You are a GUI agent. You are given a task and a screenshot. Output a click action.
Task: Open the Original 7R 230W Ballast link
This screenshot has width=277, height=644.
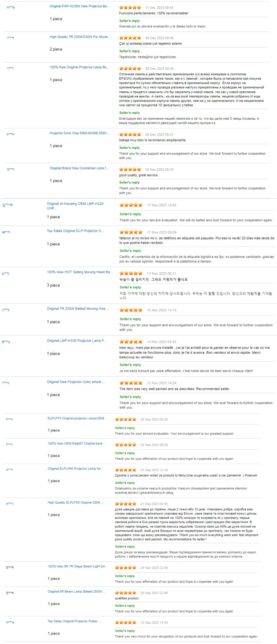pyautogui.click(x=77, y=308)
